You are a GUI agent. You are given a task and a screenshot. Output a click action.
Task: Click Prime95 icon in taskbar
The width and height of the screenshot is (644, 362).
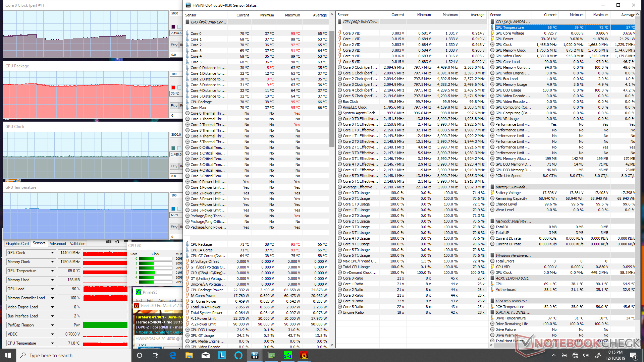(287, 355)
